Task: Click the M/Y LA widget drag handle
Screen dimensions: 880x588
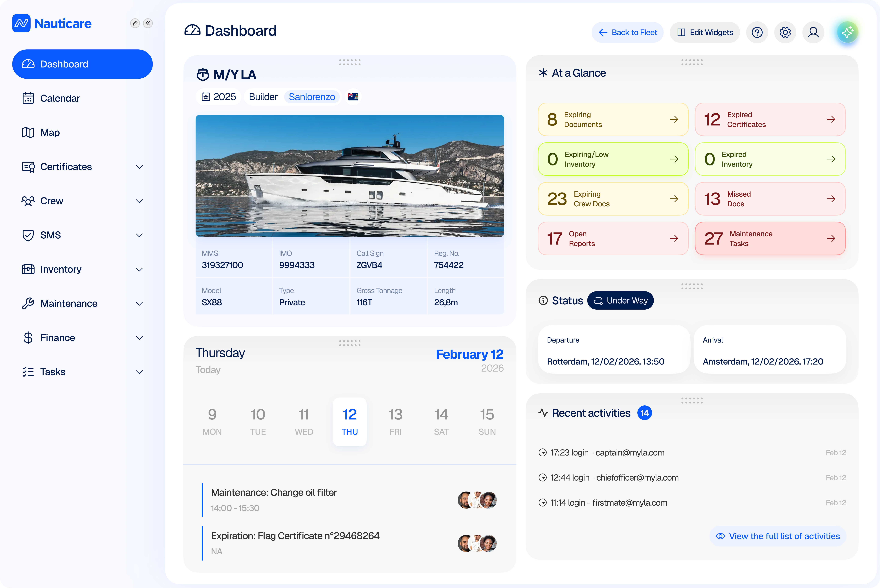Action: point(349,62)
